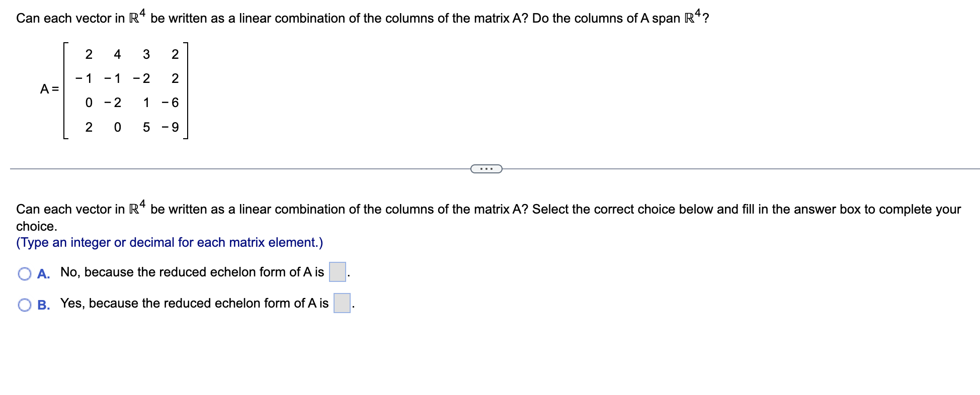Click the horizontal divider line
The height and width of the screenshot is (395, 980).
click(x=226, y=168)
